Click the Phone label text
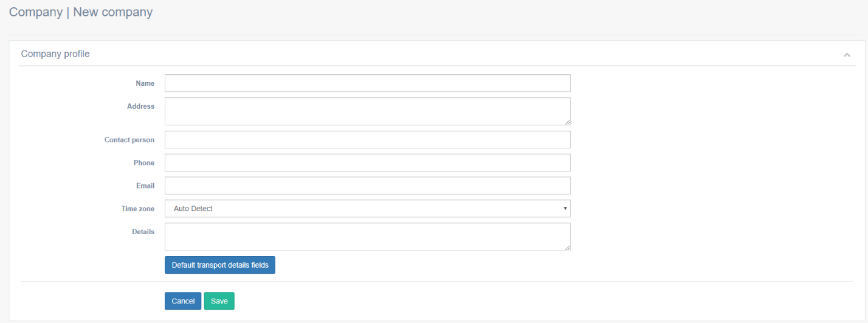Screen dimensions: 868x323 [144, 163]
